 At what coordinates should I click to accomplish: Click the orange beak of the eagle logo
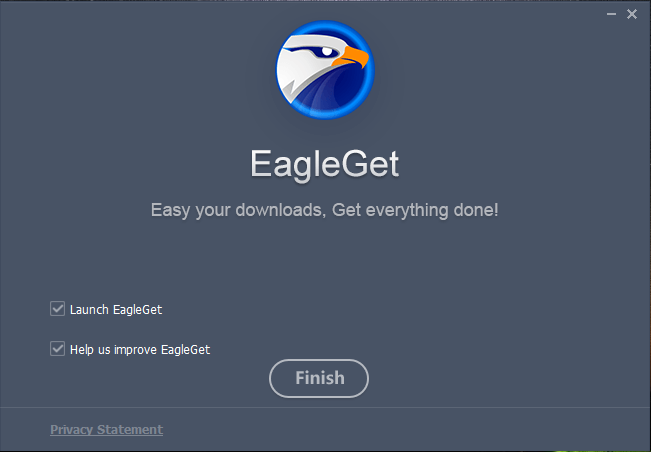pyautogui.click(x=352, y=57)
